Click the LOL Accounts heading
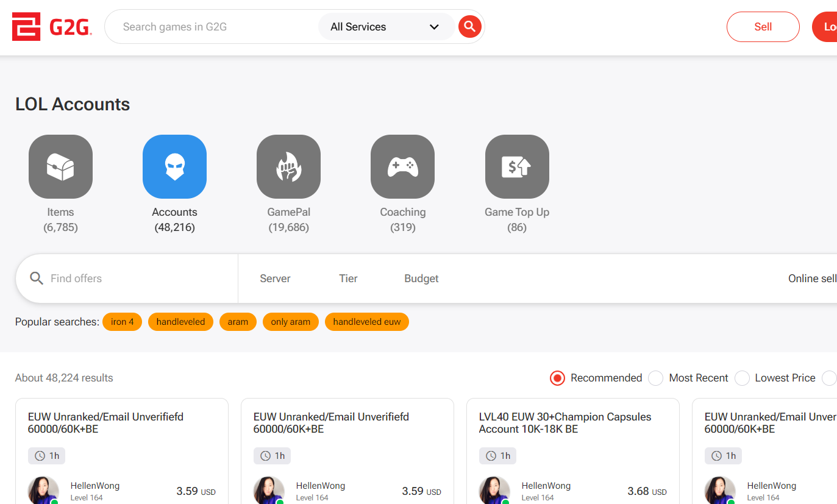The width and height of the screenshot is (837, 504). click(x=73, y=104)
